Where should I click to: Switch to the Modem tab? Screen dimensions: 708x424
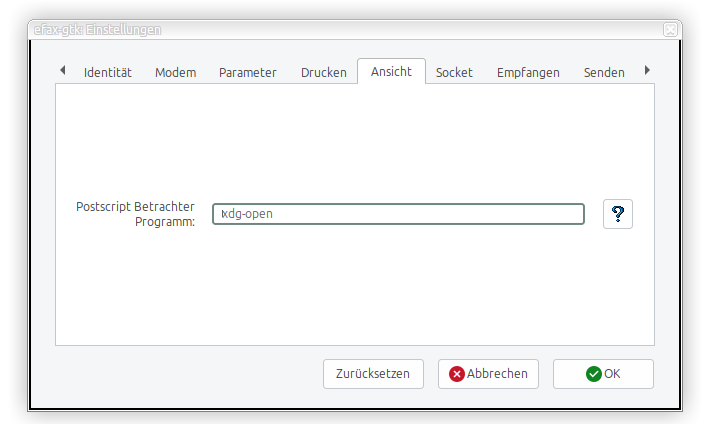pyautogui.click(x=176, y=72)
